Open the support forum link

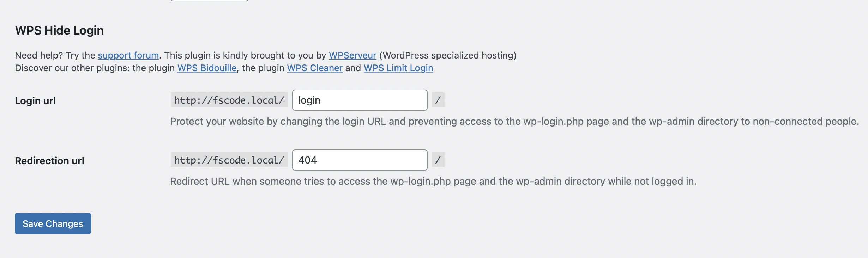click(128, 55)
